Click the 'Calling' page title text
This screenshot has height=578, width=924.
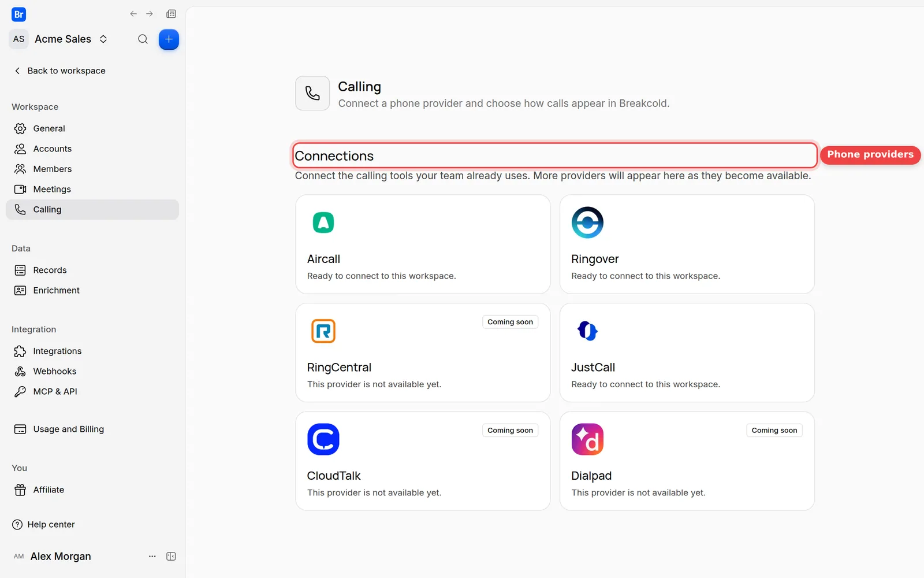[x=359, y=87]
